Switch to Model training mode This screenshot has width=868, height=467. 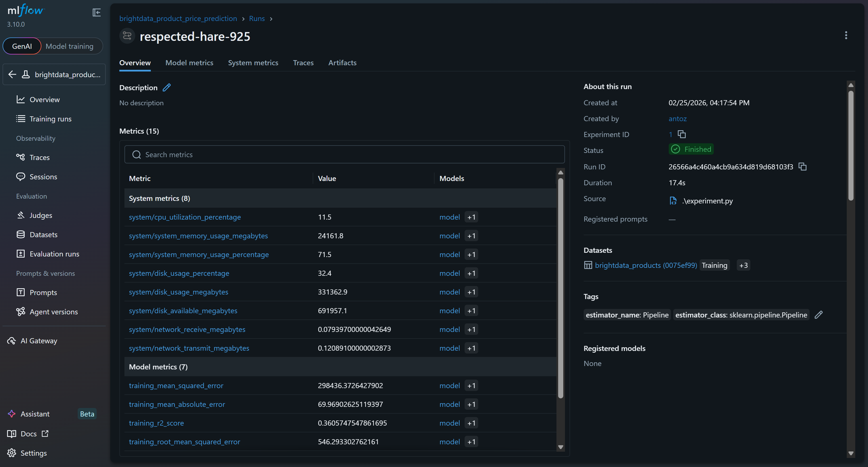[x=69, y=46]
